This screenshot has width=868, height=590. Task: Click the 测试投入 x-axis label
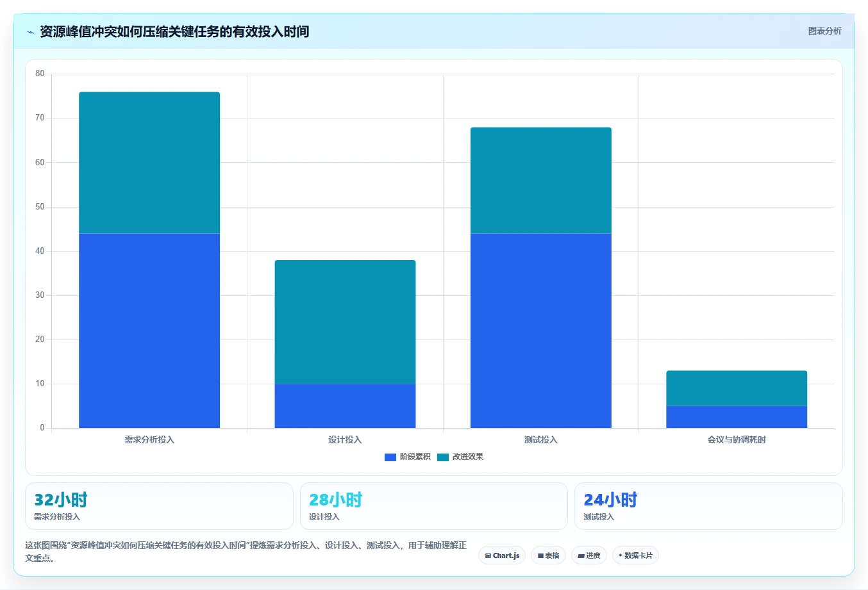[541, 439]
